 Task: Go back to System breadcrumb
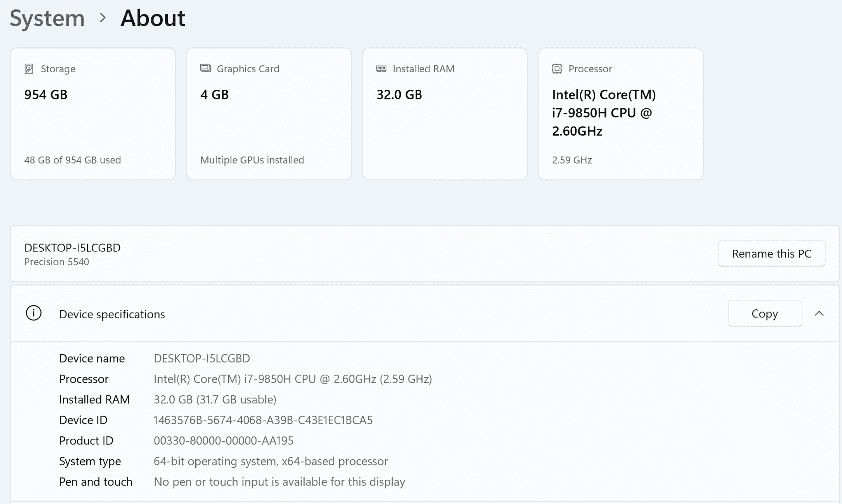47,18
